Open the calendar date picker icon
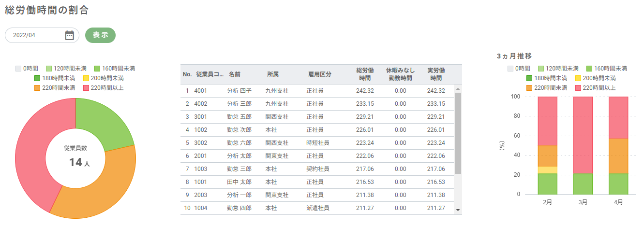Viewport: 644px width, 226px height. click(x=69, y=35)
